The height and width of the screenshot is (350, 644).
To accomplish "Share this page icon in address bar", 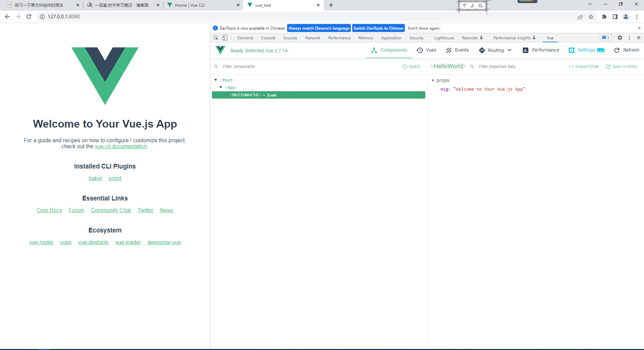I will click(580, 16).
